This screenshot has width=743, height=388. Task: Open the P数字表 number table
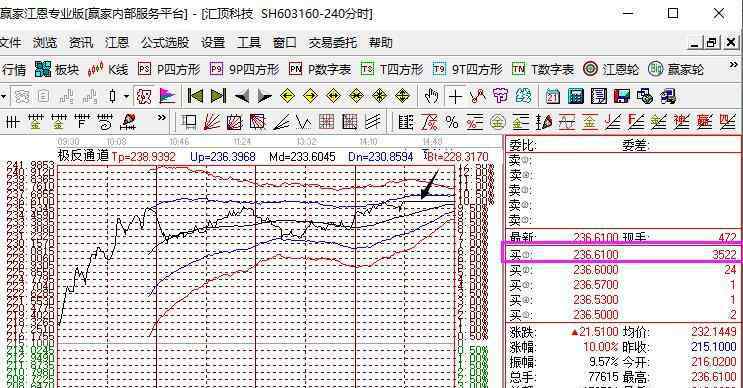[x=320, y=70]
